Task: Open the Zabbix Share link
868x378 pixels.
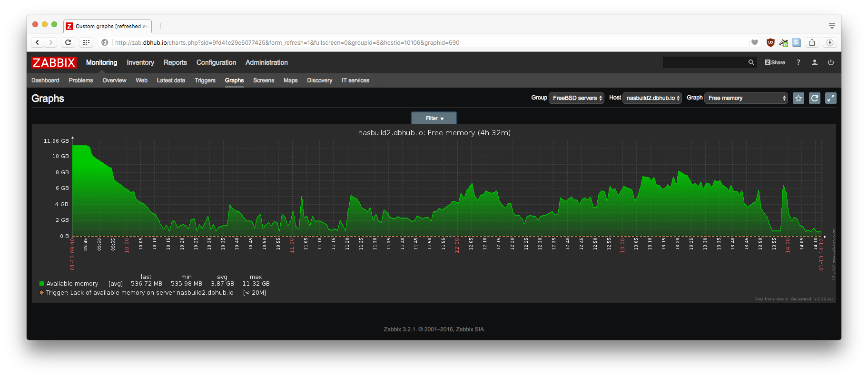Action: (775, 62)
